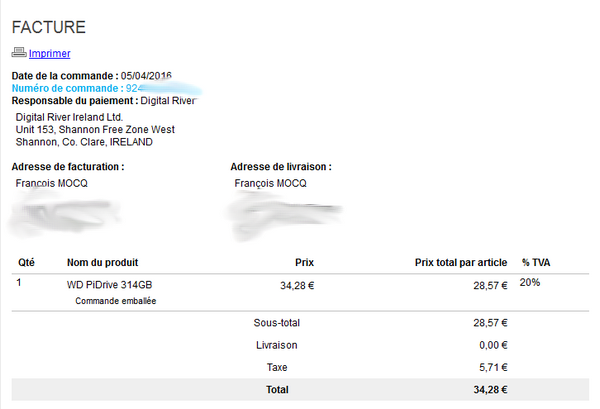This screenshot has width=600, height=409.
Task: Click the Total row amount 34,28 €
Action: 490,390
